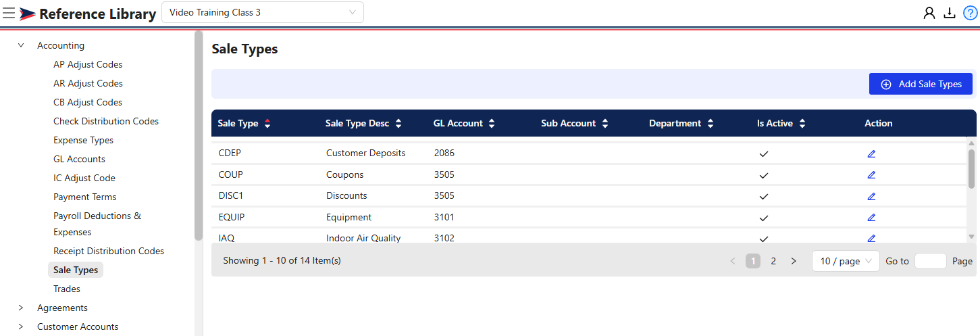Viewport: 980px width, 336px height.
Task: Open the help question mark icon
Action: click(970, 13)
